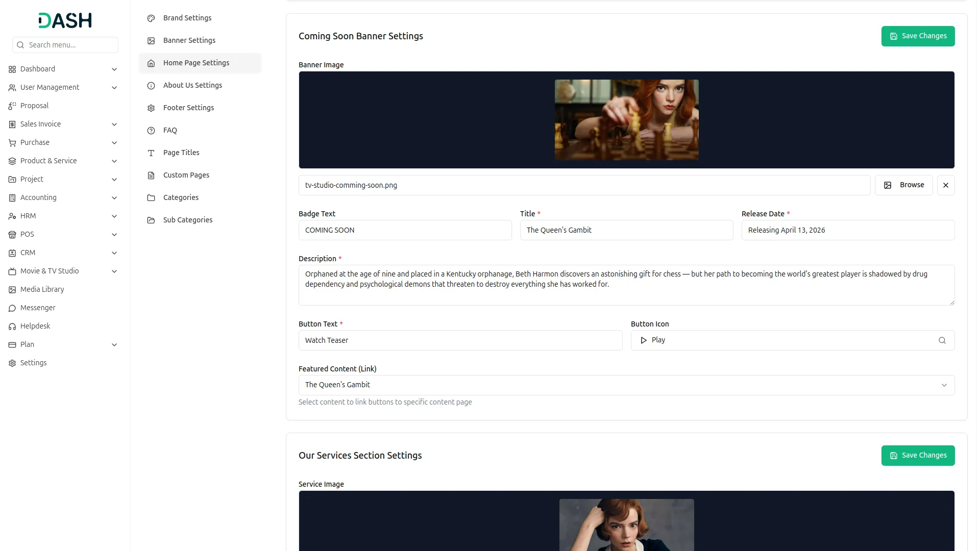Click the Proposal icon in the sidebar
Viewport: 980px width, 551px height.
(12, 106)
